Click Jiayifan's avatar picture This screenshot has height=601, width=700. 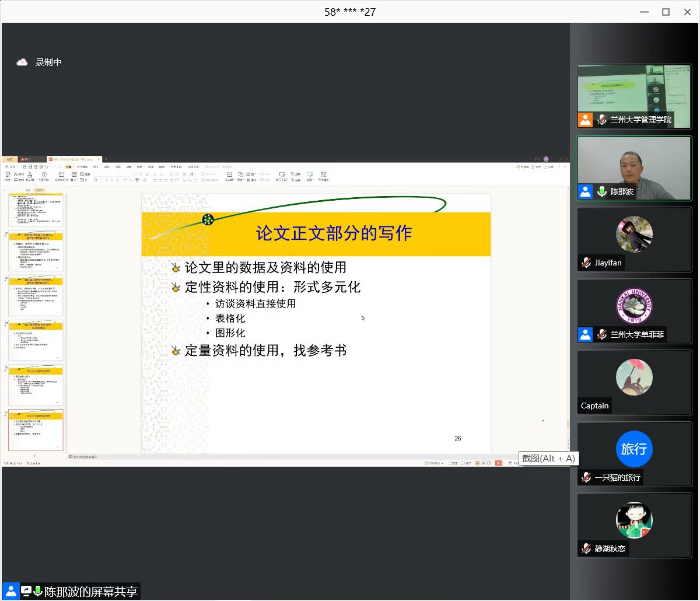pyautogui.click(x=634, y=234)
